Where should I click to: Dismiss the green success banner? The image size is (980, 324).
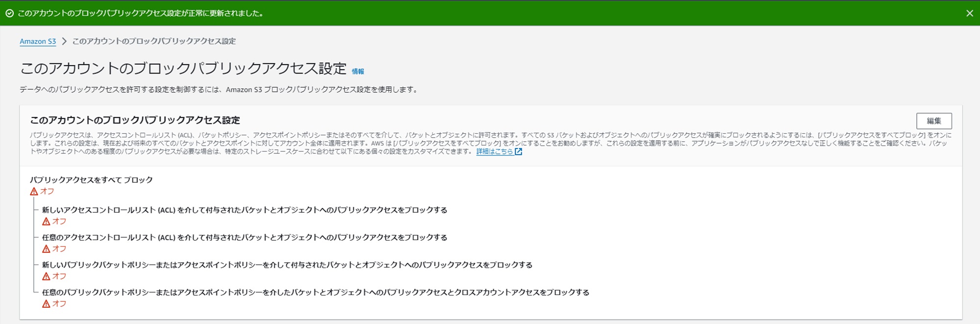pyautogui.click(x=969, y=13)
